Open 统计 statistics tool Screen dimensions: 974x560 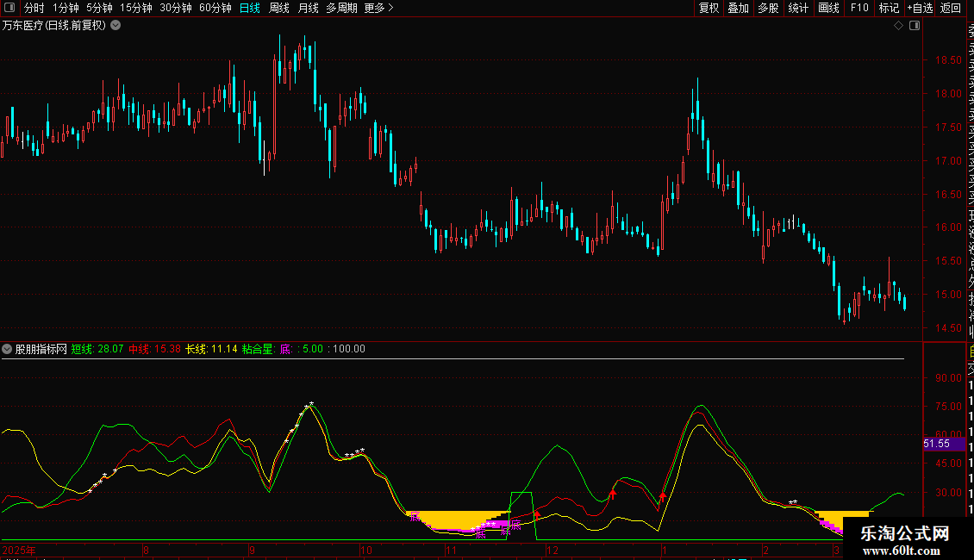point(798,8)
